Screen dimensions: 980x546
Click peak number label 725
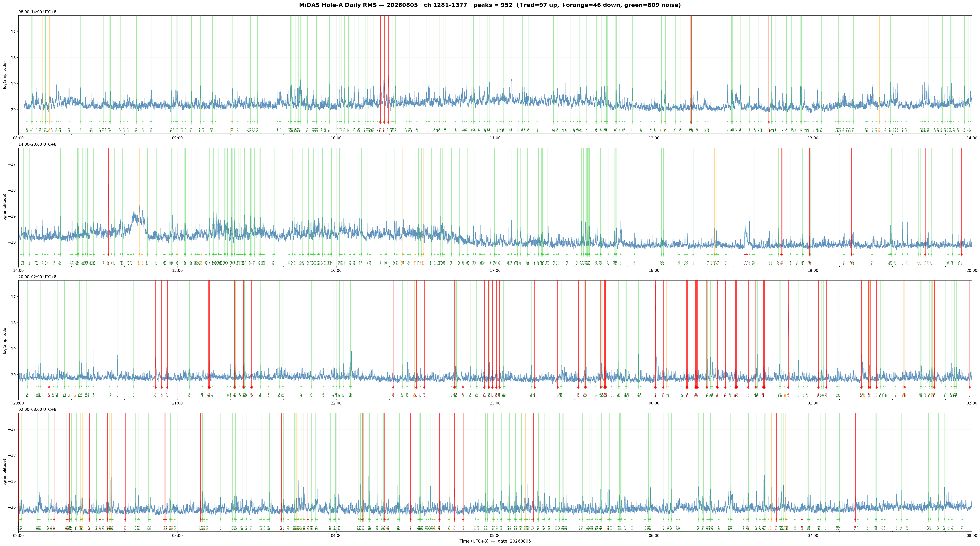click(x=175, y=528)
